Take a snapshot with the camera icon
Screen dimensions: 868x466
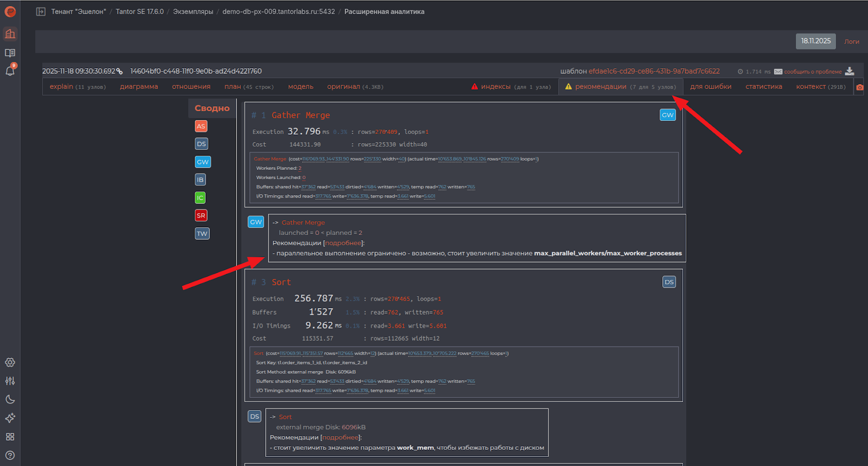click(859, 87)
